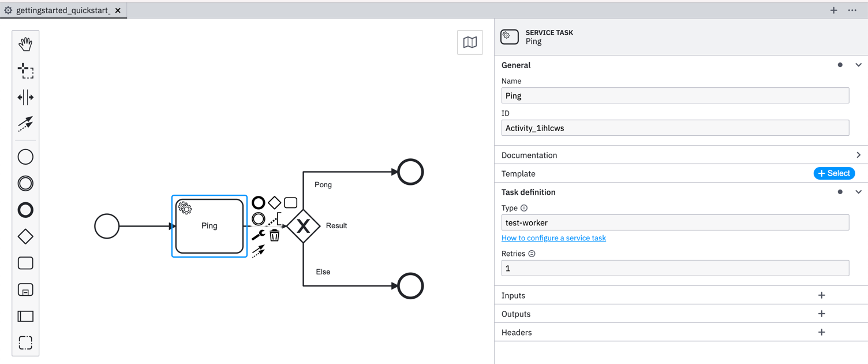Add a Pool/Participant from palette

[x=25, y=316]
